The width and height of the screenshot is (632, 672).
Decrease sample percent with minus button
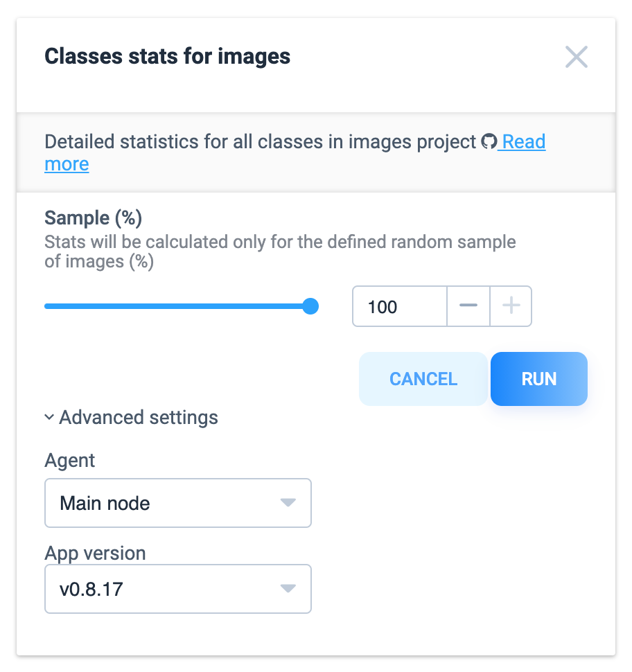click(x=468, y=306)
